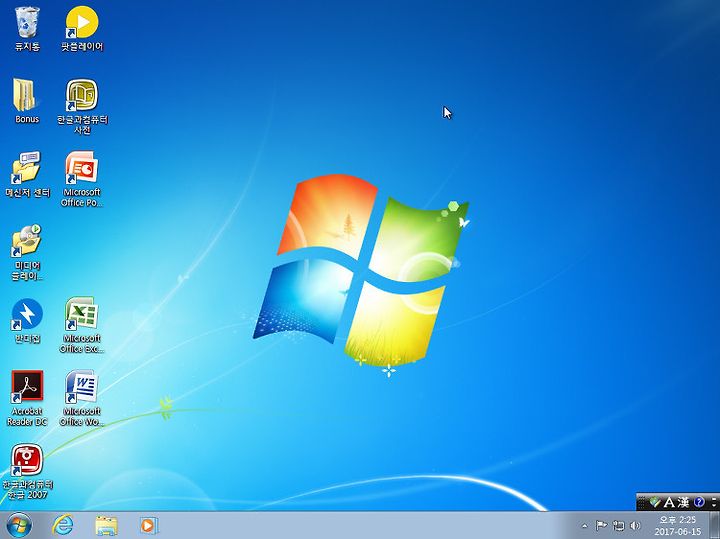720x539 pixels.
Task: Click the language bar IME pad icon
Action: tap(655, 502)
